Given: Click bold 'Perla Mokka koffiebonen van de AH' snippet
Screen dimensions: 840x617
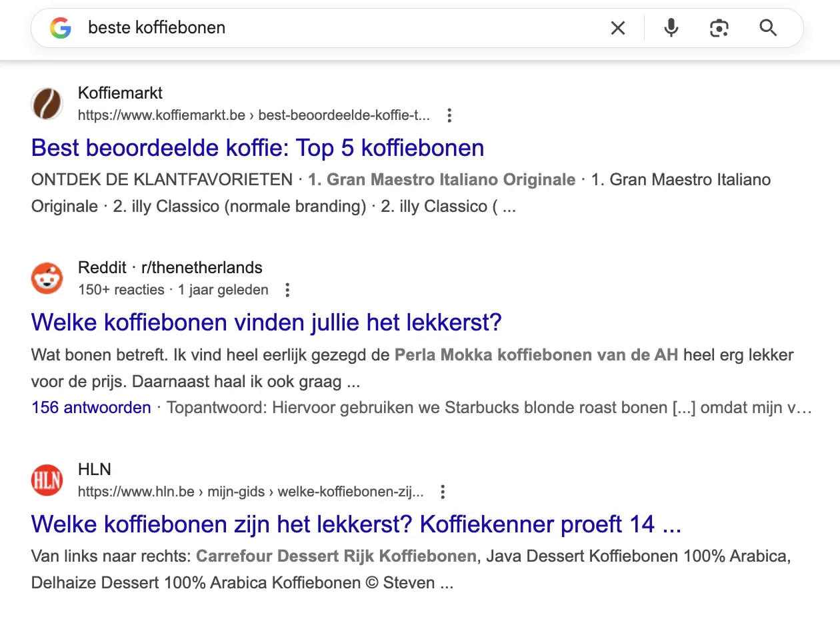Looking at the screenshot, I should point(536,354).
